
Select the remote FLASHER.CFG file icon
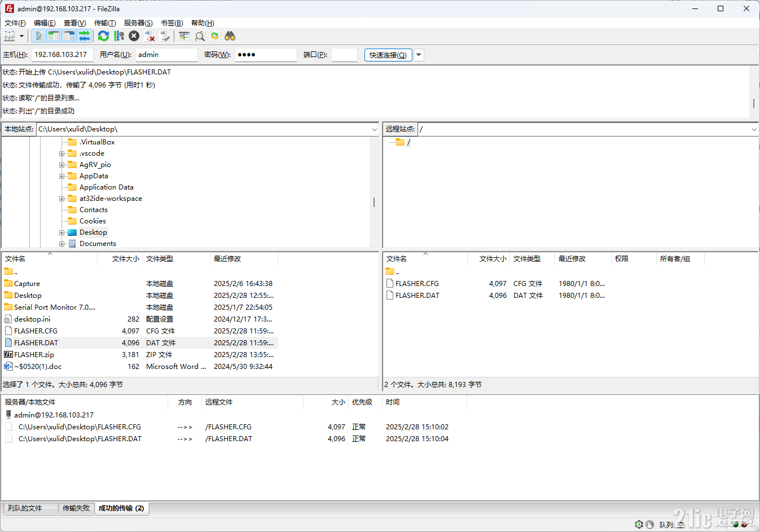click(390, 283)
